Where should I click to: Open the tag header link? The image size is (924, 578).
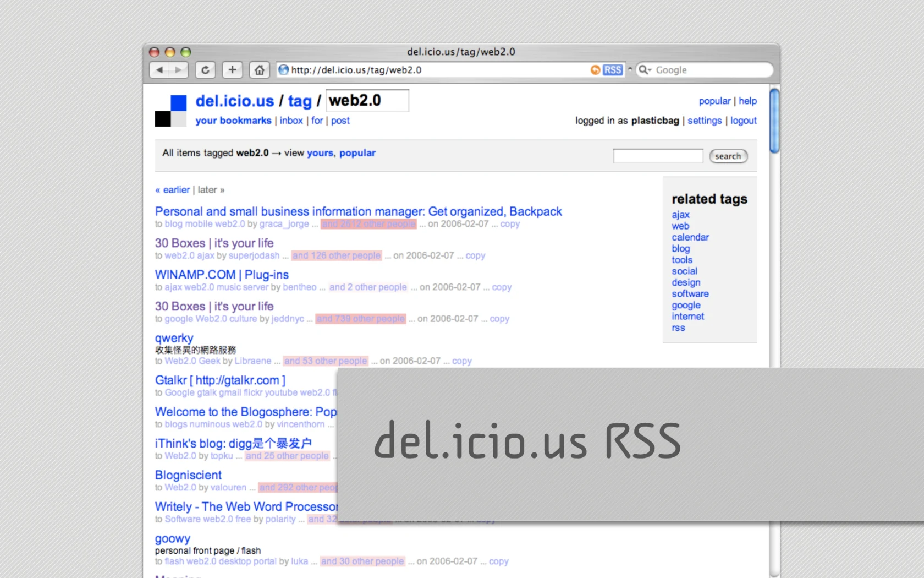coord(300,101)
